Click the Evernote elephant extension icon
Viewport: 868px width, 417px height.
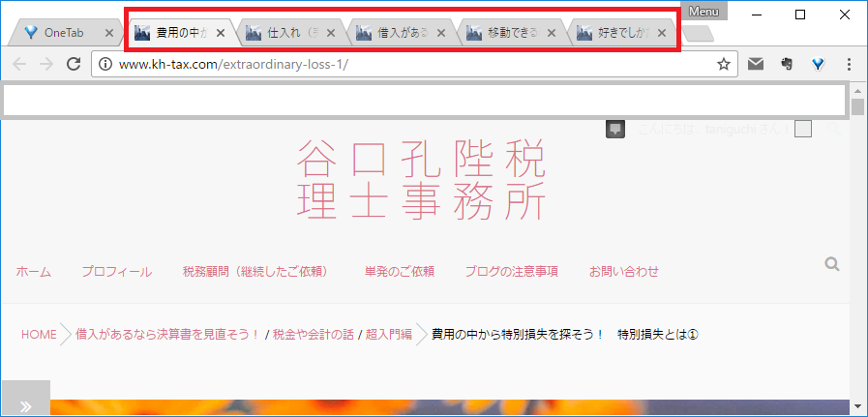tap(787, 65)
